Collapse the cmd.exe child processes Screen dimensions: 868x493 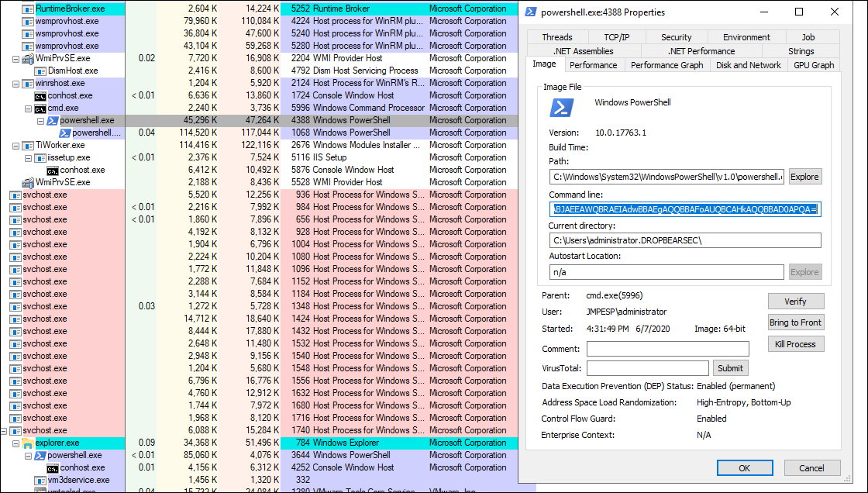click(x=28, y=109)
